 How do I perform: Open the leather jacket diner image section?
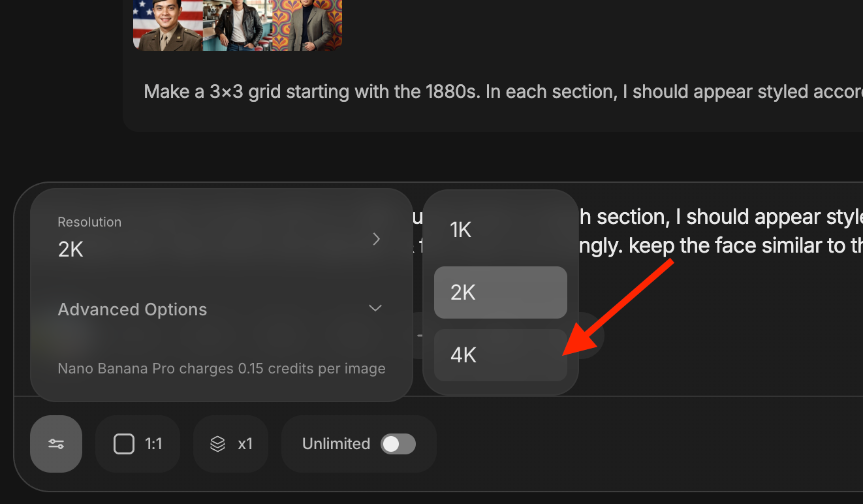[238, 25]
